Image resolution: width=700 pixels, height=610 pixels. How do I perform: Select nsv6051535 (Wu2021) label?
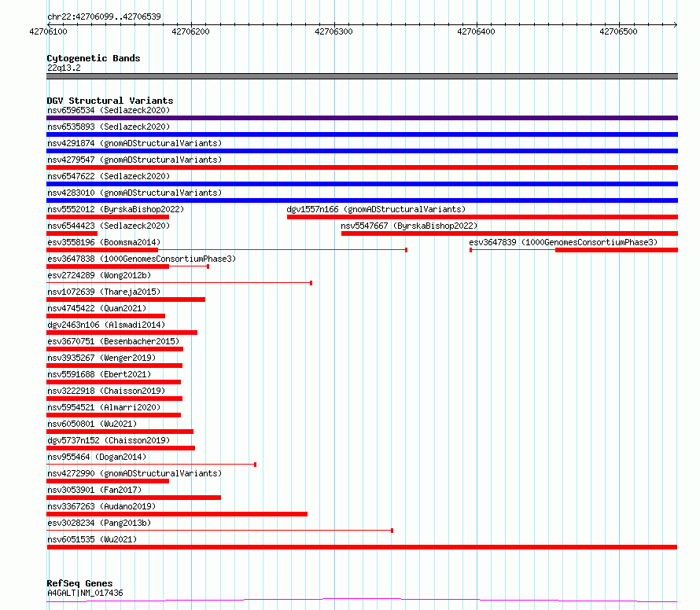(92, 539)
